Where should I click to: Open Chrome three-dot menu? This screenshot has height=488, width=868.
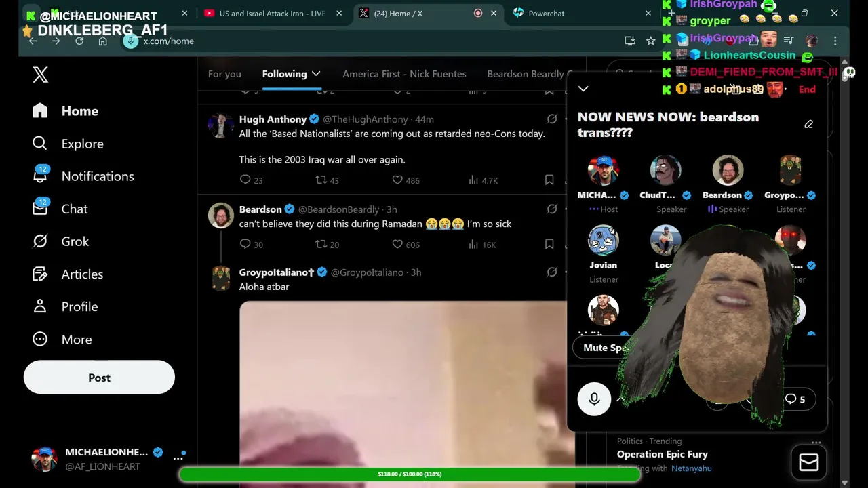pyautogui.click(x=835, y=41)
